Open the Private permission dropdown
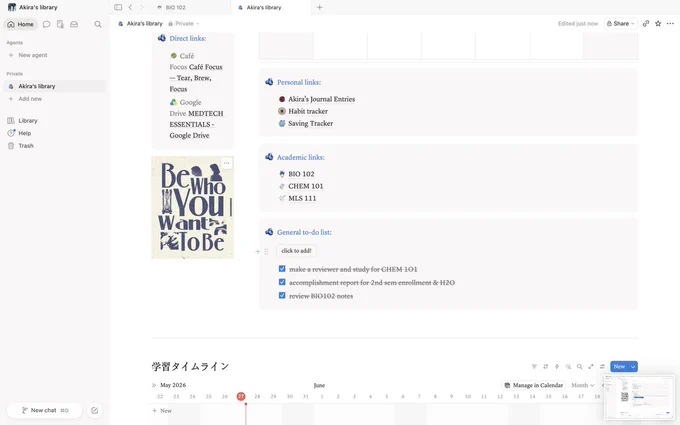Screen dimensions: 680x425 184,23
